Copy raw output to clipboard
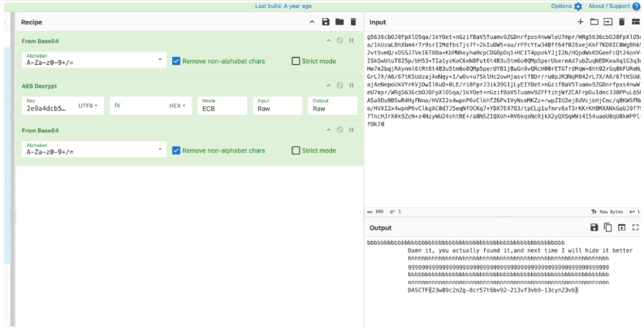The image size is (644, 333). click(x=608, y=228)
